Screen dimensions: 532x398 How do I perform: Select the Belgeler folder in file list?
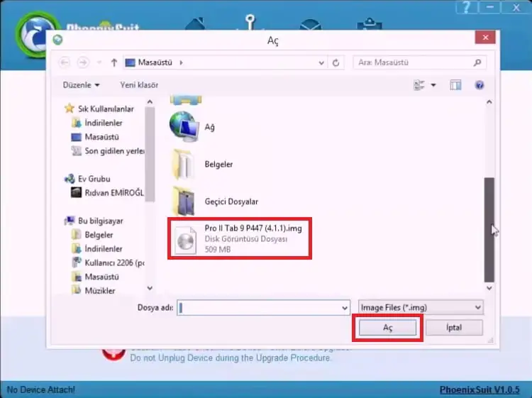coord(202,164)
